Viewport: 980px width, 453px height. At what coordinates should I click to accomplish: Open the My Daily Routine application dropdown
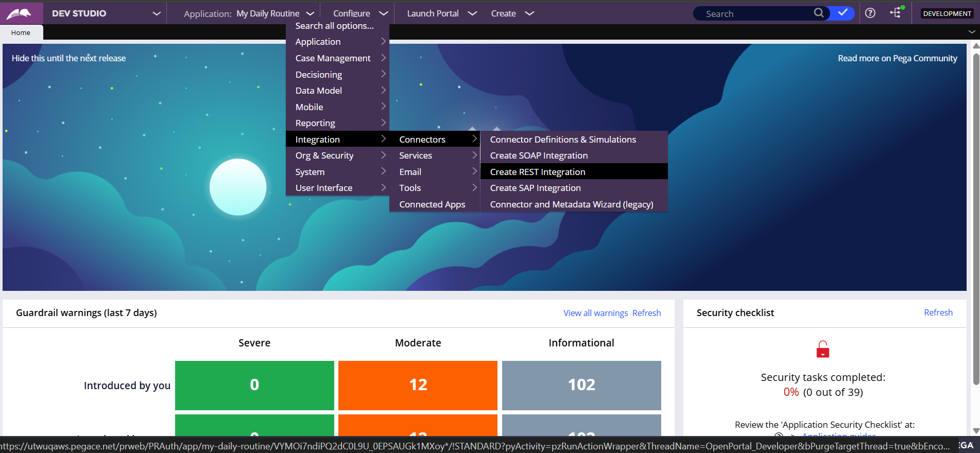(310, 13)
